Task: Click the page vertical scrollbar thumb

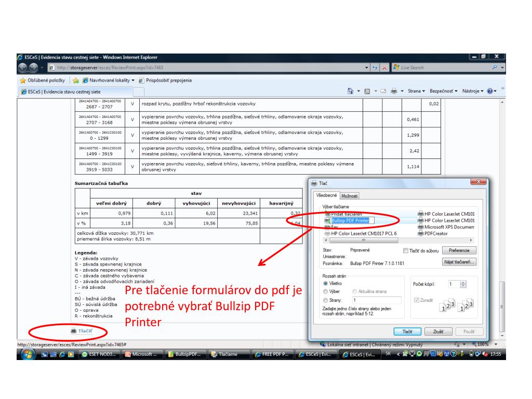Action: point(502,307)
